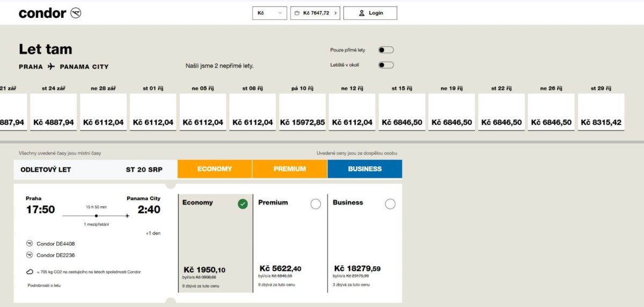
Task: Switch to the blue BUSINESS tab header
Action: [x=365, y=169]
